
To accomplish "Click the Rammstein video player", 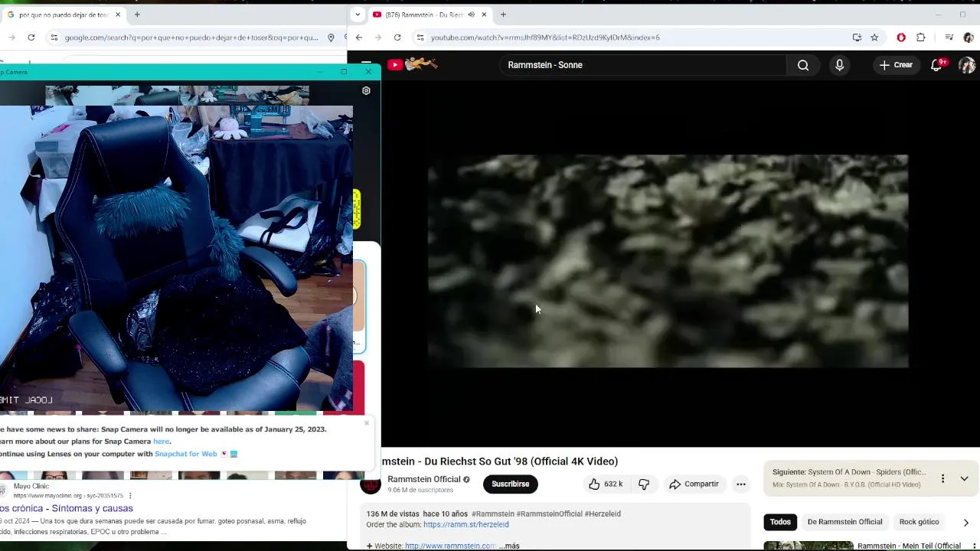I will point(668,261).
